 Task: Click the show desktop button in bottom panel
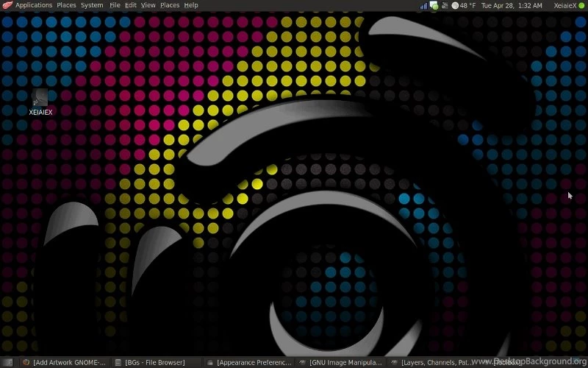(7, 362)
